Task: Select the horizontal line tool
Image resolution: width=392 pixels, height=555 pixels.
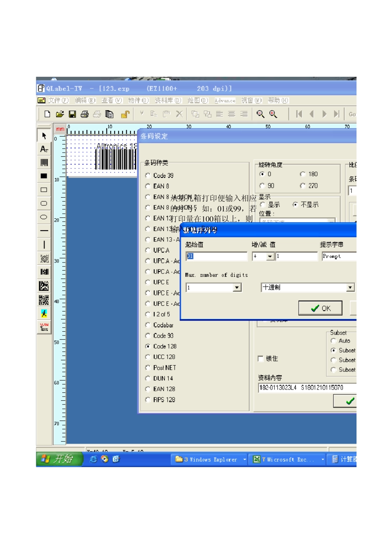Action: tap(44, 231)
